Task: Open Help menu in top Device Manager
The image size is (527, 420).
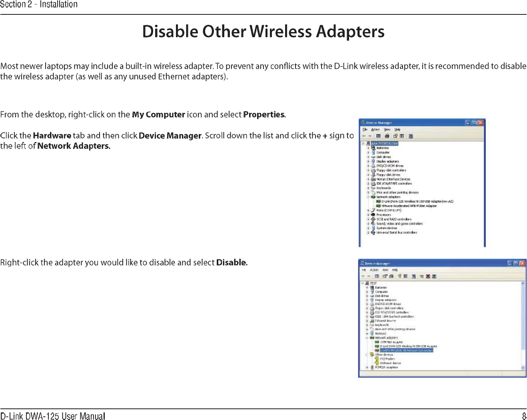Action: [397, 130]
